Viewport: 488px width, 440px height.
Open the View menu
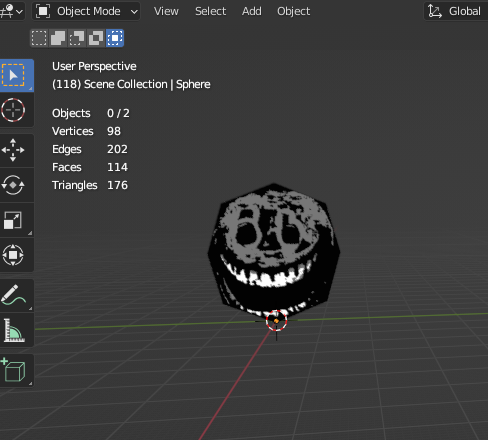click(x=166, y=11)
